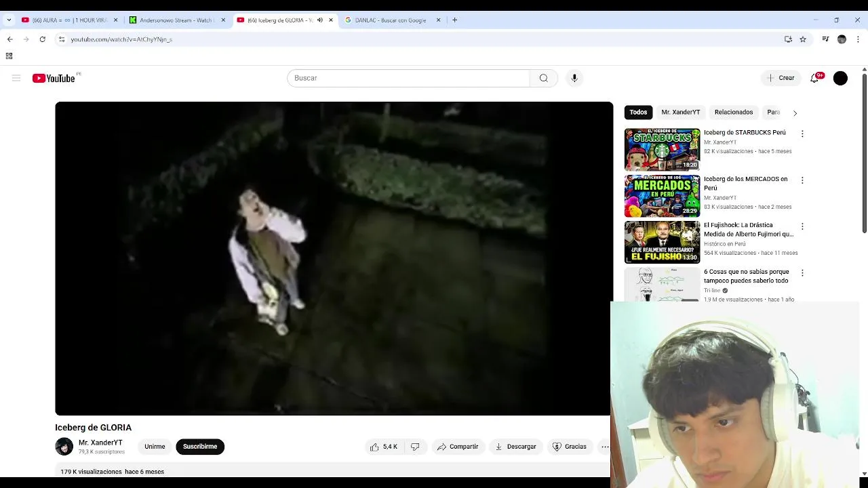The image size is (868, 488).
Task: Open Mr. XanderYT channel avatar
Action: (x=64, y=447)
